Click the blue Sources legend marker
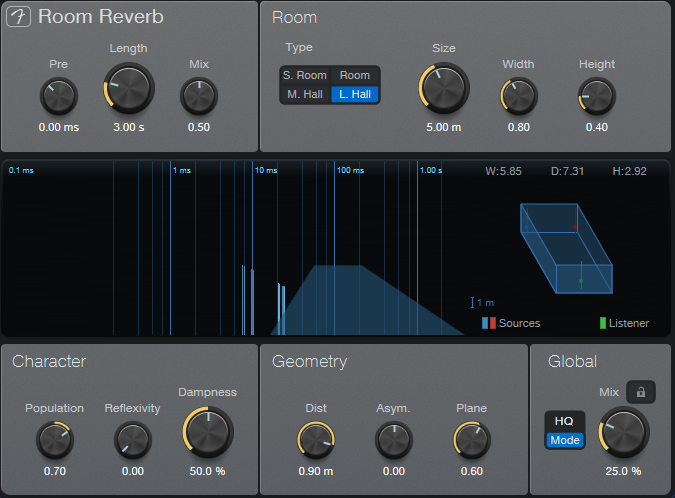The width and height of the screenshot is (675, 498). coord(486,323)
